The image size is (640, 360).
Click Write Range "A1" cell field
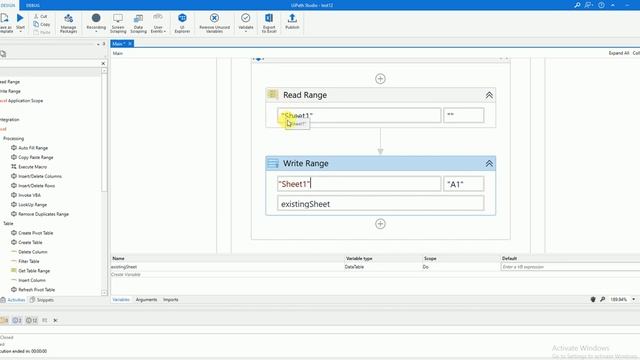click(x=464, y=184)
